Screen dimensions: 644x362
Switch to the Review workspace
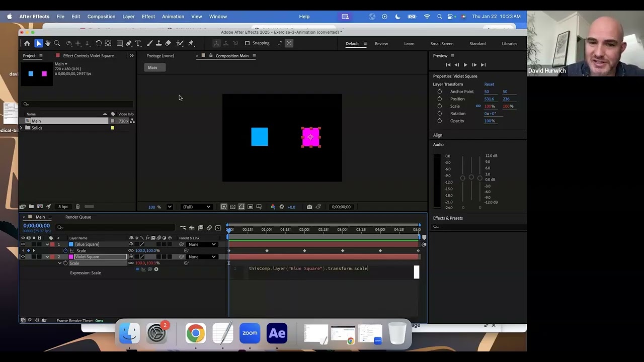381,44
